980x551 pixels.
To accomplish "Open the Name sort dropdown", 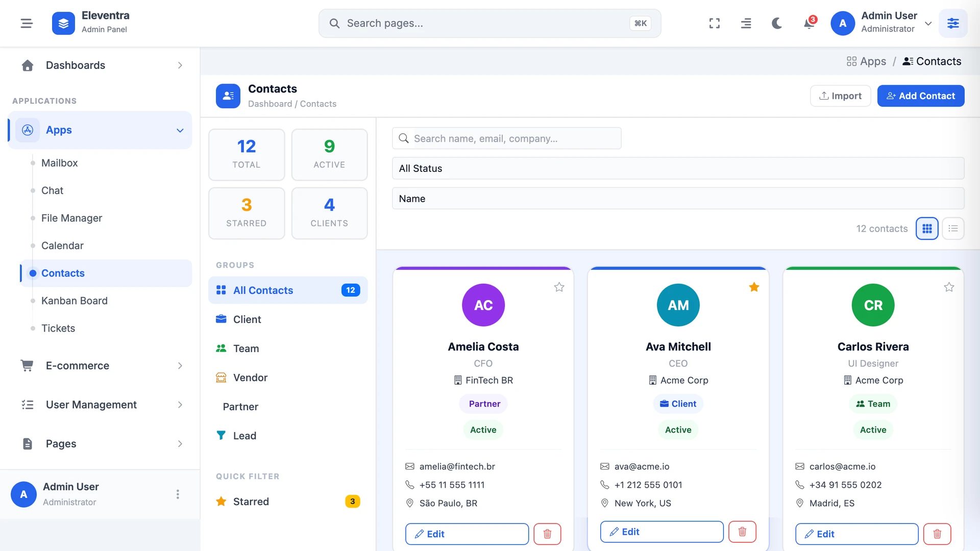I will point(678,198).
